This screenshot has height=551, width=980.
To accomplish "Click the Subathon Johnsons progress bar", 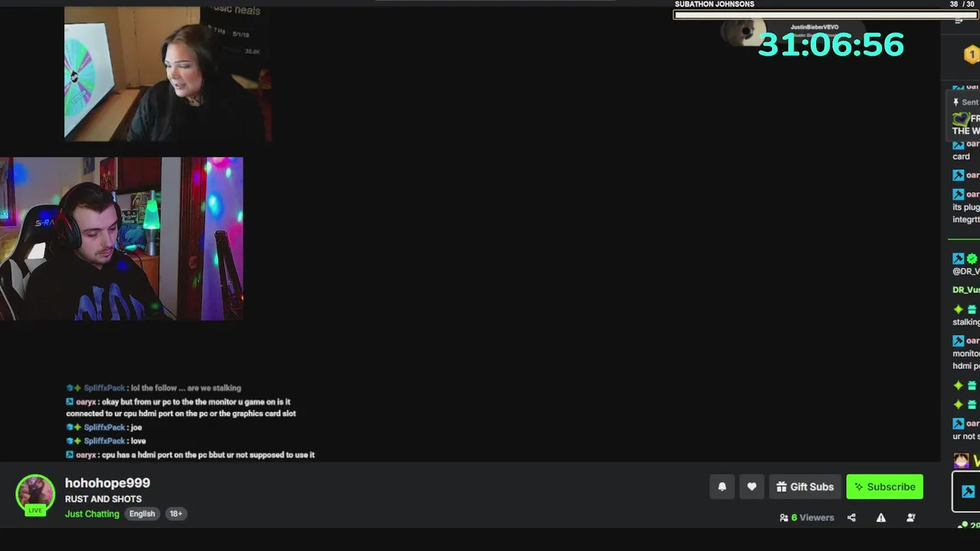I will (826, 15).
